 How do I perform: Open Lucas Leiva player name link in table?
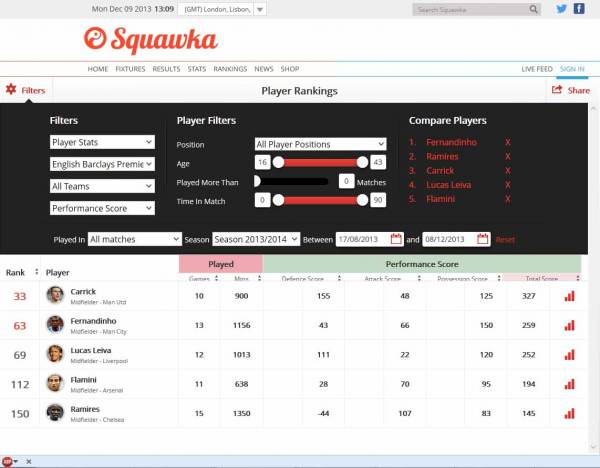pos(91,351)
